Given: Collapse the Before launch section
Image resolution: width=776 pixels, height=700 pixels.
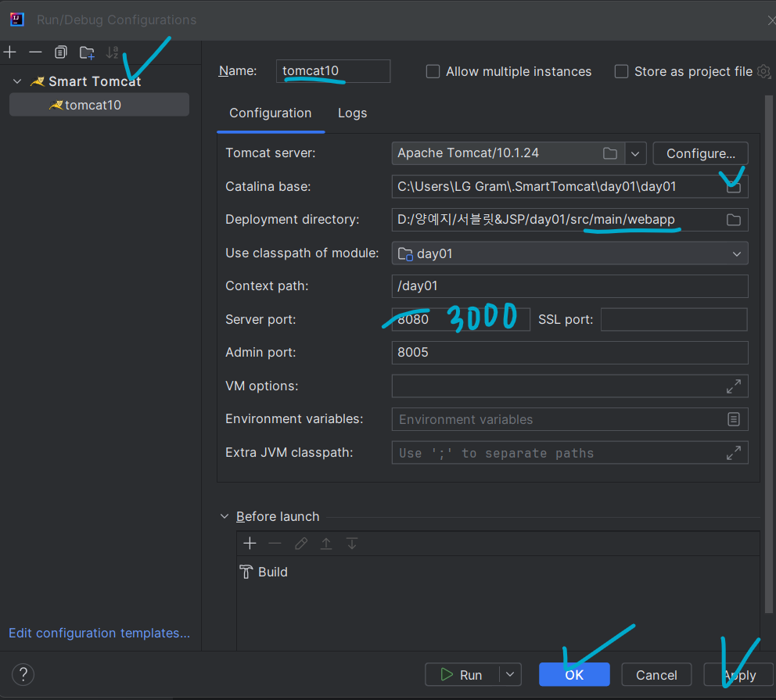Looking at the screenshot, I should click(225, 516).
